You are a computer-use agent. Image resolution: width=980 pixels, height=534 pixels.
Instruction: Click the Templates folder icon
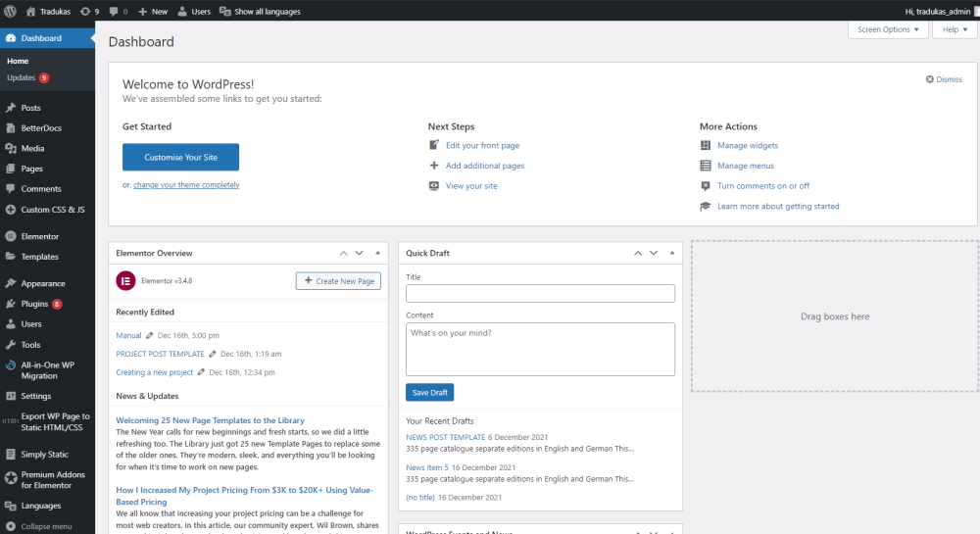[11, 257]
